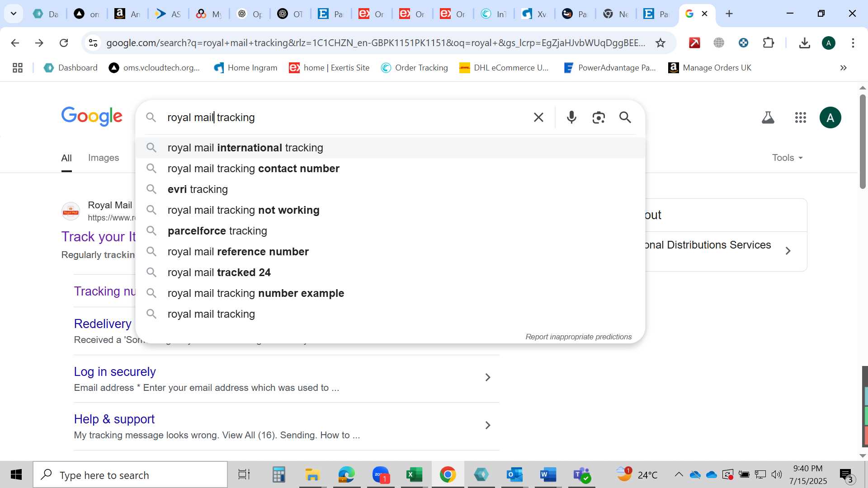Screen dimensions: 868x488
Task: Switch to the AS browser tab
Action: [x=168, y=14]
